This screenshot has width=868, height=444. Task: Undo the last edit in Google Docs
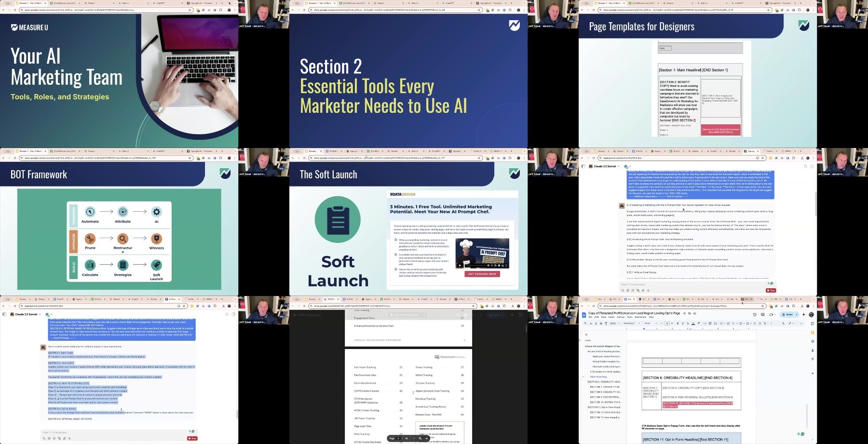[x=591, y=323]
